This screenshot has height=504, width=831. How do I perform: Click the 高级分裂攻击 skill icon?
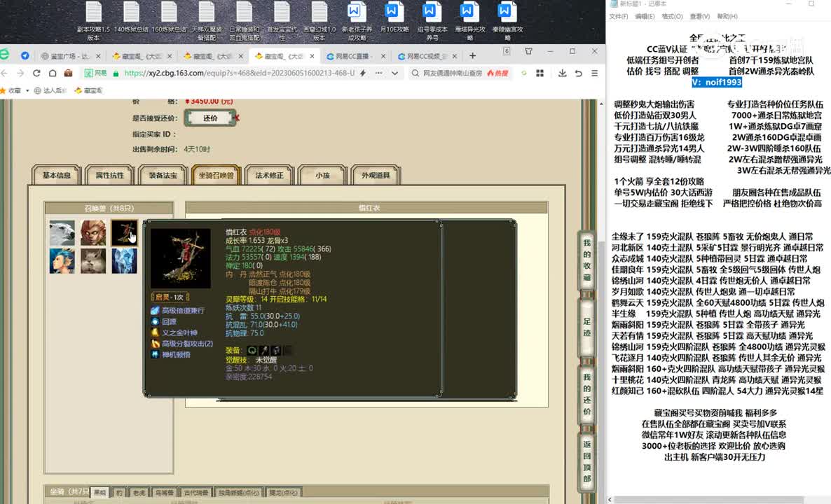pyautogui.click(x=155, y=344)
